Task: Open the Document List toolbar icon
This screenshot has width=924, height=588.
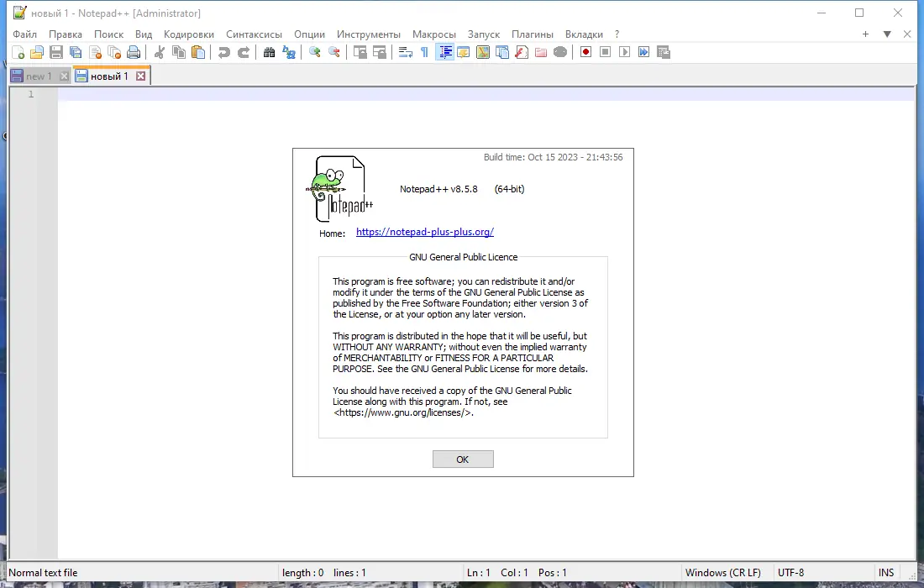Action: [502, 52]
